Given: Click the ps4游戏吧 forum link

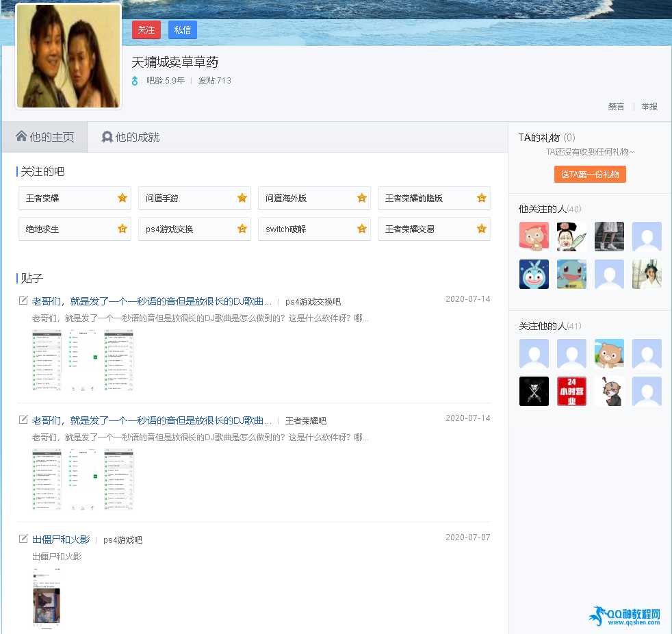Looking at the screenshot, I should tap(122, 540).
